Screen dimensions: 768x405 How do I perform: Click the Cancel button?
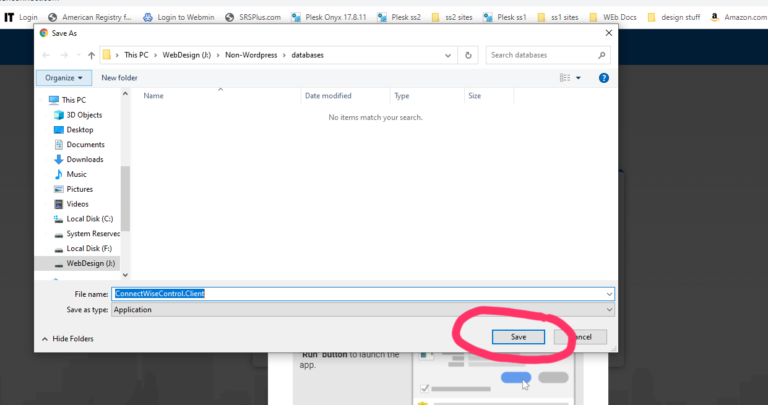click(x=584, y=337)
